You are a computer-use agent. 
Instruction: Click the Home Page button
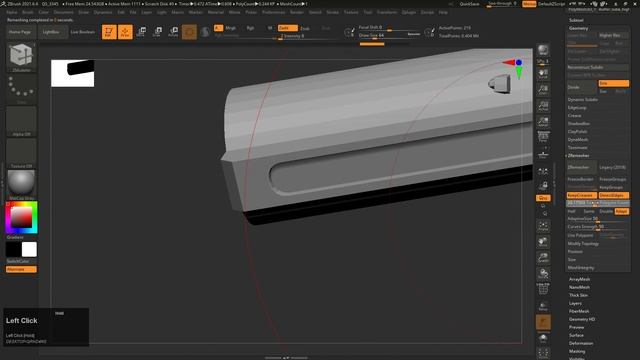coord(20,32)
